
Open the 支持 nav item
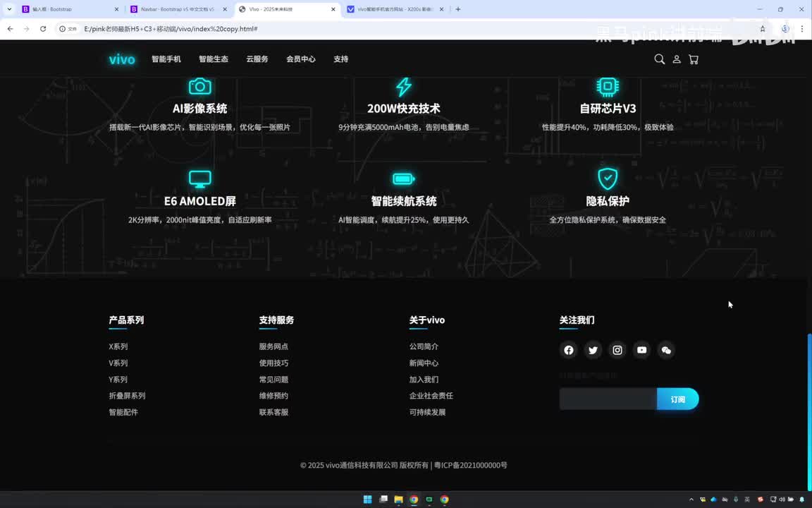340,59
